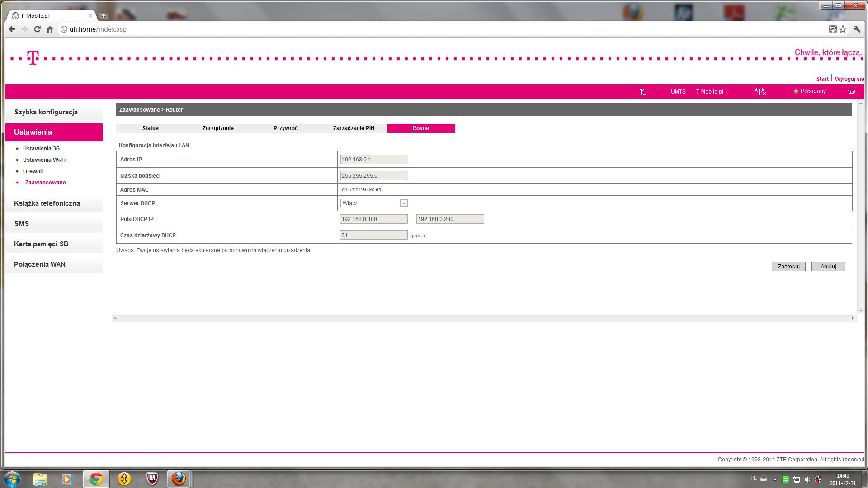Click the taskbar clock 14:41
The image size is (868, 488).
[x=843, y=476]
